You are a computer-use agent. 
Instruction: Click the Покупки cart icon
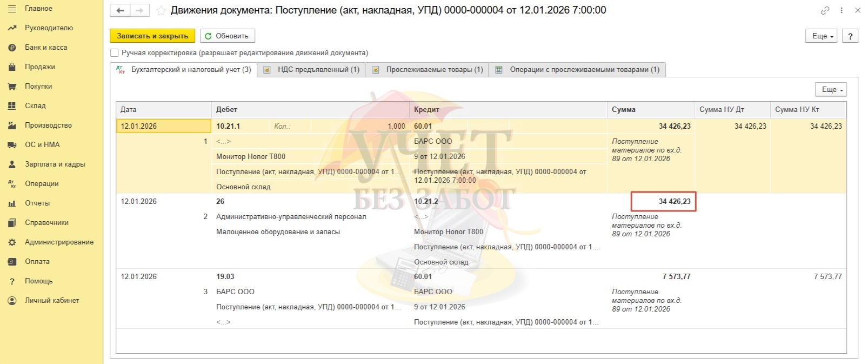(x=12, y=87)
